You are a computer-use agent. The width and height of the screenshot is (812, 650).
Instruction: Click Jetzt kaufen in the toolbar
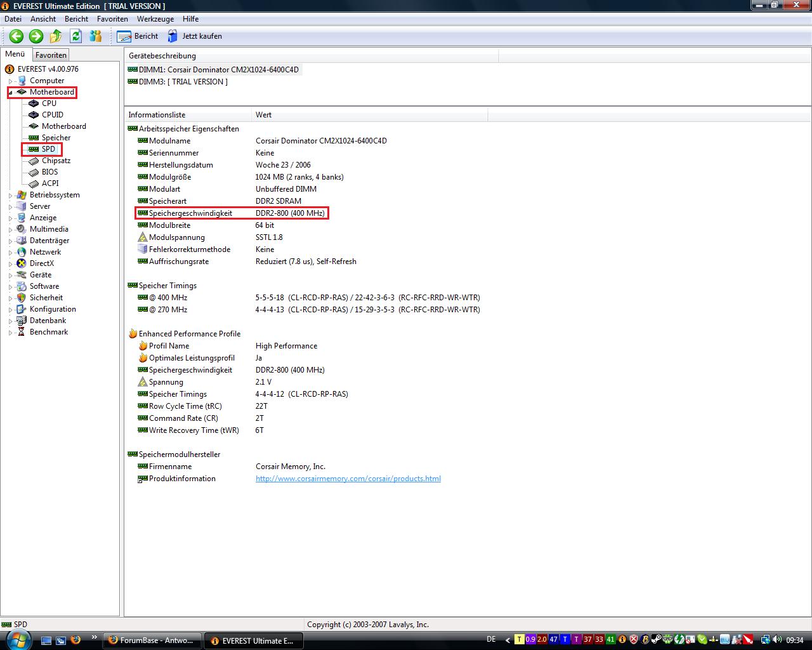coord(195,36)
